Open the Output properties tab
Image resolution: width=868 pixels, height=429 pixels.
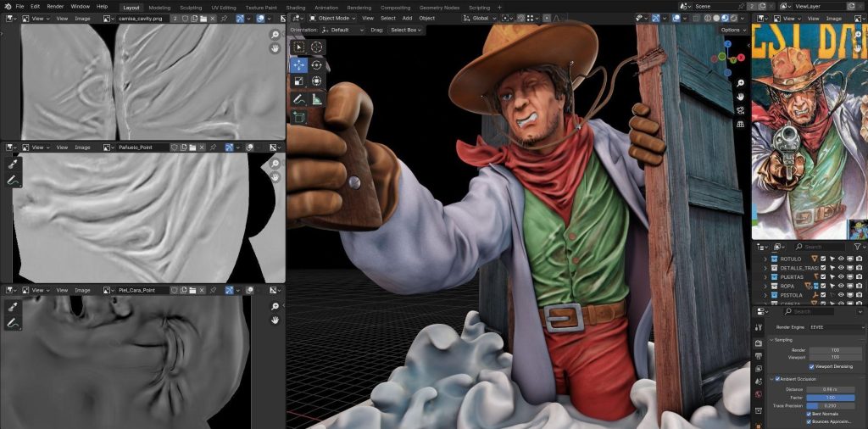tap(759, 356)
